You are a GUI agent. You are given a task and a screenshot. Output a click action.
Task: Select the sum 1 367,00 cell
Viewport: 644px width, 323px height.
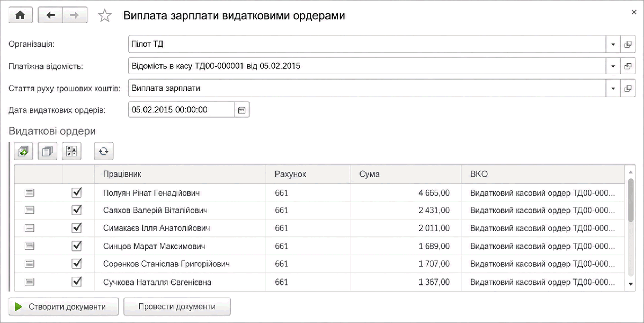(x=406, y=282)
